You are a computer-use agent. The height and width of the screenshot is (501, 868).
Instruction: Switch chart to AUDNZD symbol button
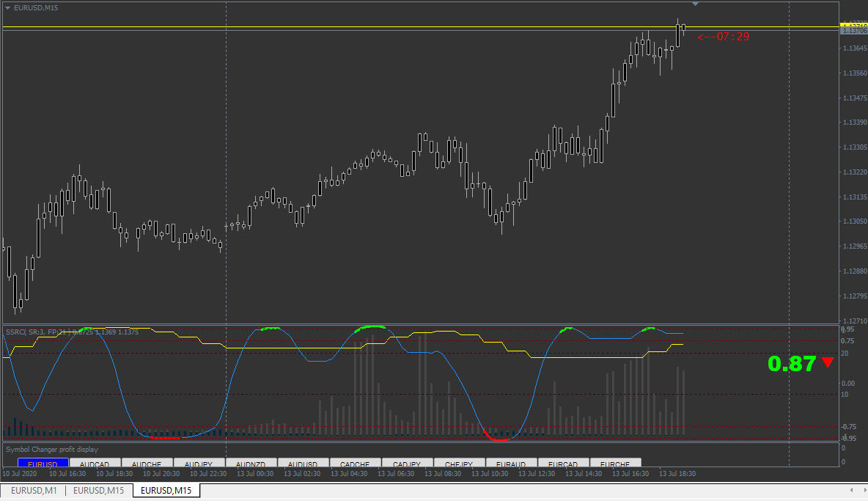[251, 464]
